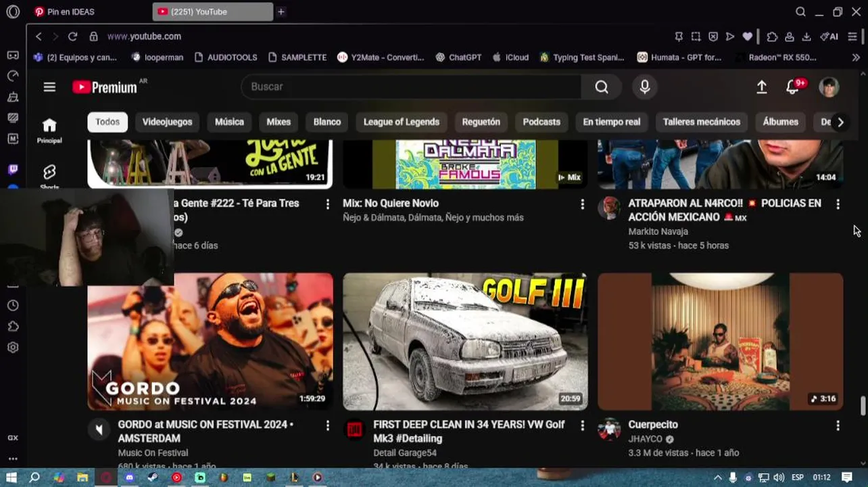This screenshot has width=868, height=487.
Task: Open tab search magnifier icon
Action: [x=800, y=11]
